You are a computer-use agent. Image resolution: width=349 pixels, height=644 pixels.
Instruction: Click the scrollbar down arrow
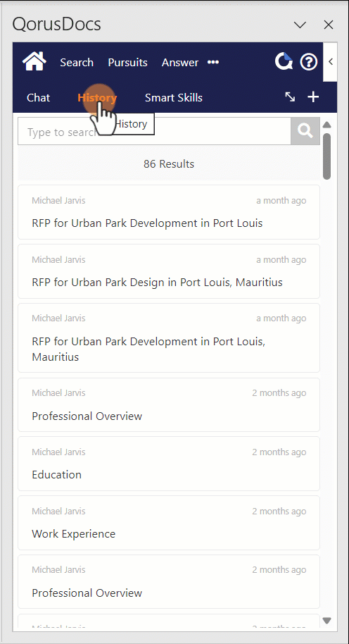pos(327,621)
